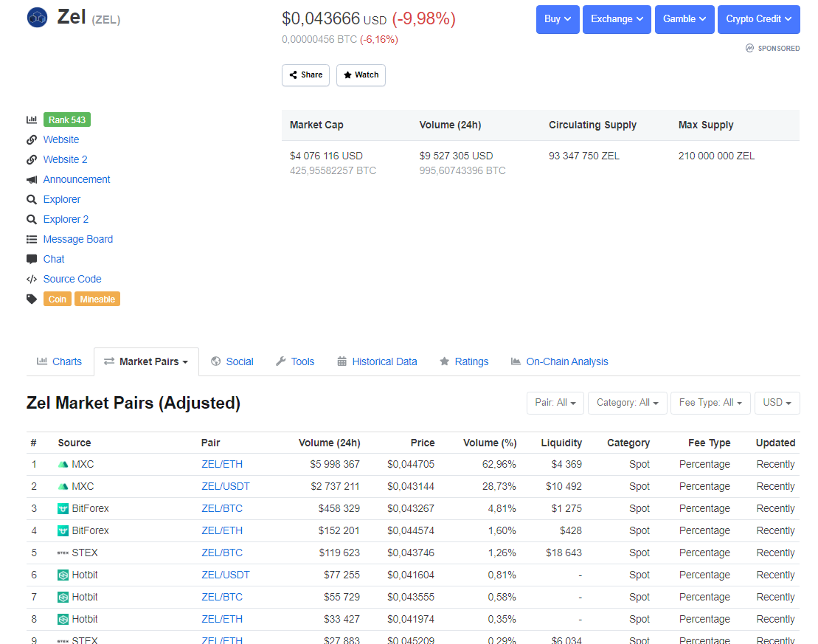Click the Hotbit logo in row 6
This screenshot has height=644, width=818.
[x=63, y=575]
